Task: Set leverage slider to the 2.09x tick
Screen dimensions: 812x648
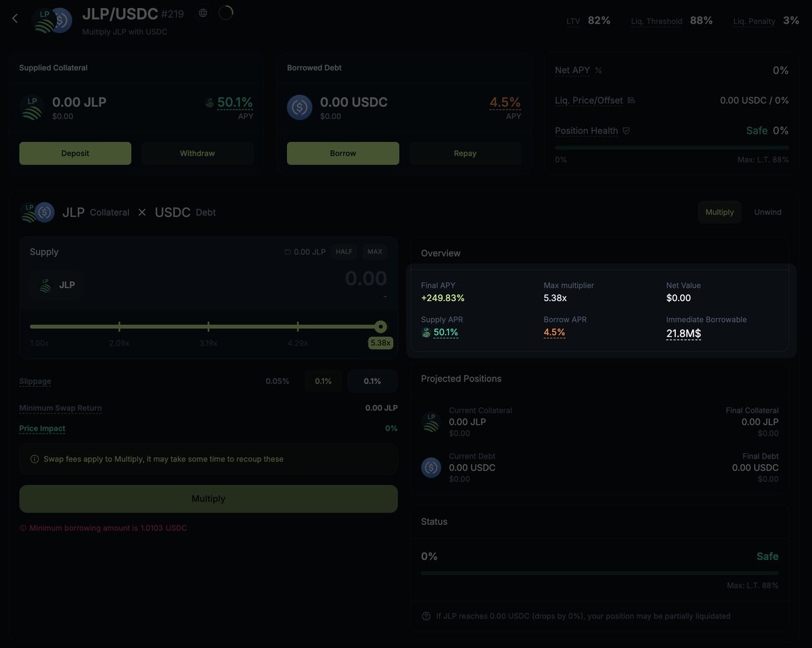Action: point(119,327)
